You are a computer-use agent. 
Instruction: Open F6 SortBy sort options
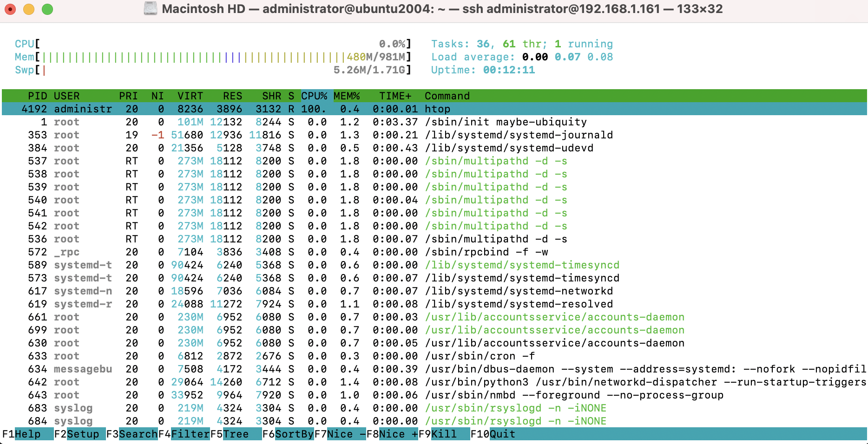(x=288, y=434)
